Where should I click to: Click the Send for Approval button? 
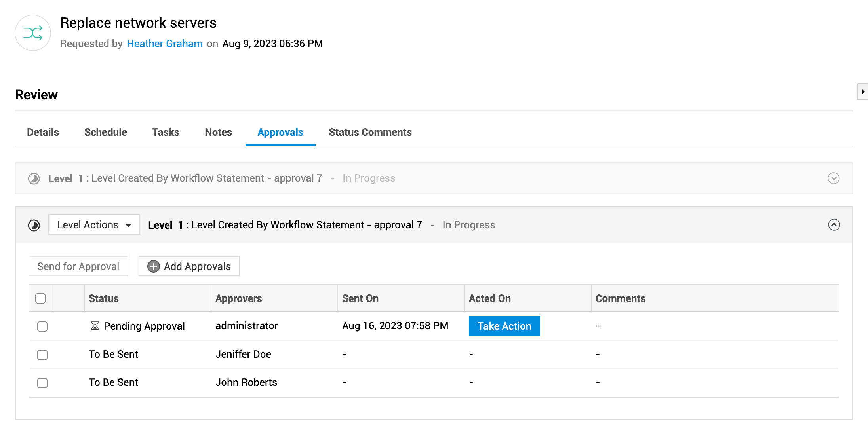78,266
